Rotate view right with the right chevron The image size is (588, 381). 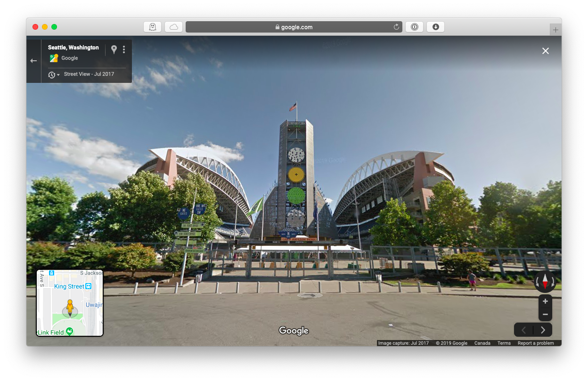(x=543, y=330)
